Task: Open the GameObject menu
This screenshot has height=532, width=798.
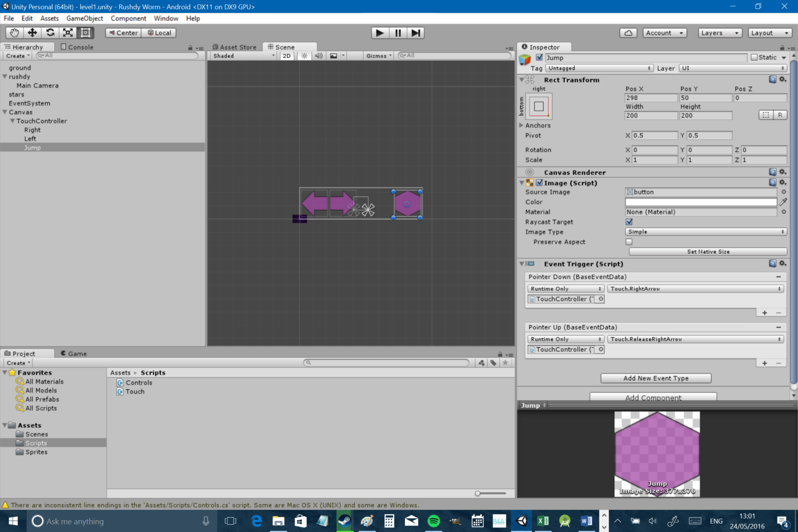Action: tap(84, 18)
